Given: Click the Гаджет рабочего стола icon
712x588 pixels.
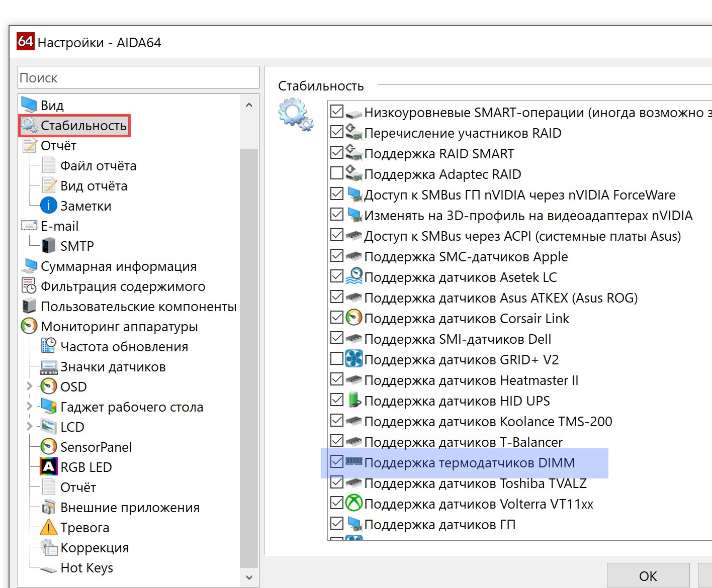Looking at the screenshot, I should pos(49,407).
